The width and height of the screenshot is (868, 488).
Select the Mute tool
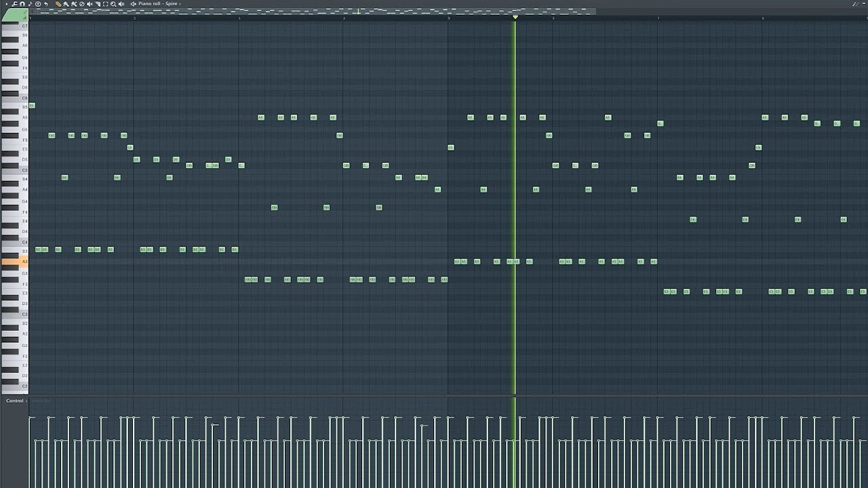pyautogui.click(x=90, y=4)
